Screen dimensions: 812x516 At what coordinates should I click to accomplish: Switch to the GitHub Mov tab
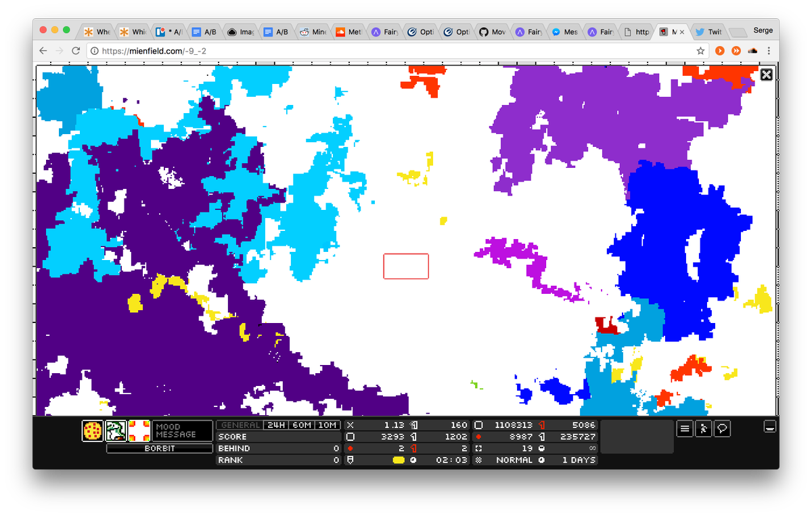493,32
